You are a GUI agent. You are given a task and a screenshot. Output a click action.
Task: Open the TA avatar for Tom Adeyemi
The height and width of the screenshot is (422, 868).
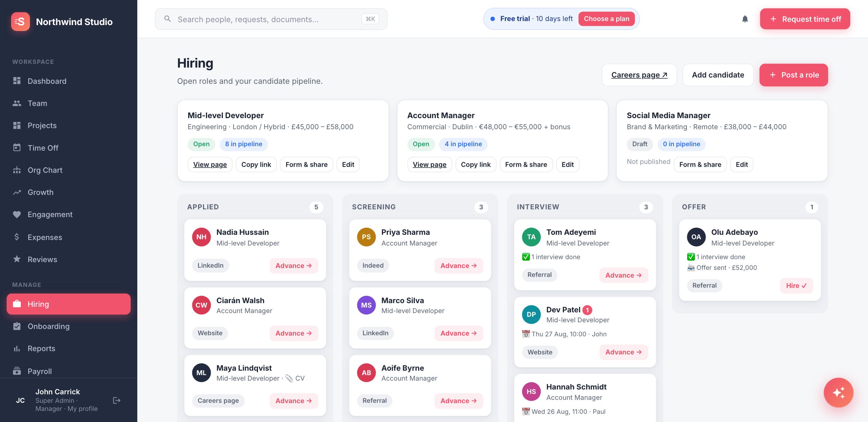pos(531,237)
